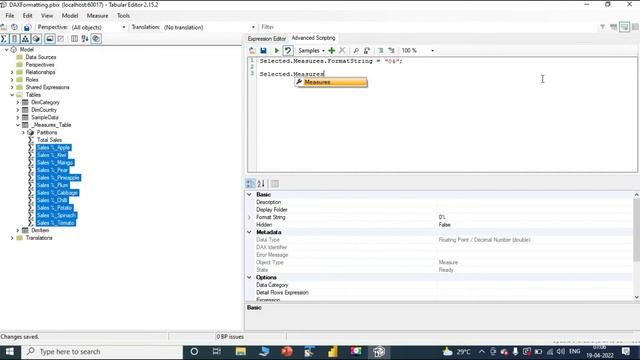640x360 pixels.
Task: Run script with green play icon
Action: click(277, 51)
